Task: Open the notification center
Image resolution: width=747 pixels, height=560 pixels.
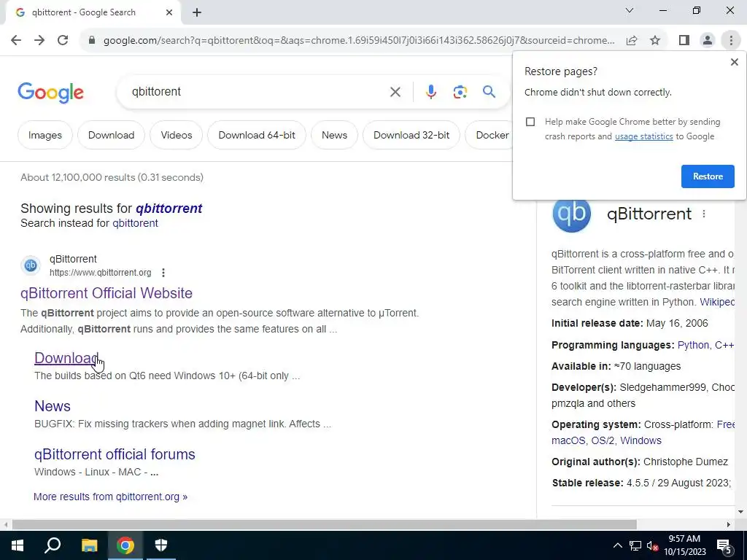Action: point(724,546)
